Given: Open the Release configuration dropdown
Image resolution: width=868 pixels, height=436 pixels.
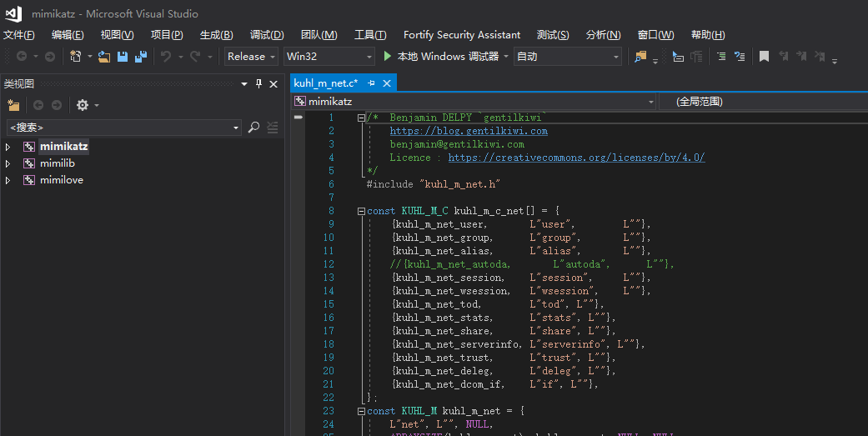Looking at the screenshot, I should point(251,57).
